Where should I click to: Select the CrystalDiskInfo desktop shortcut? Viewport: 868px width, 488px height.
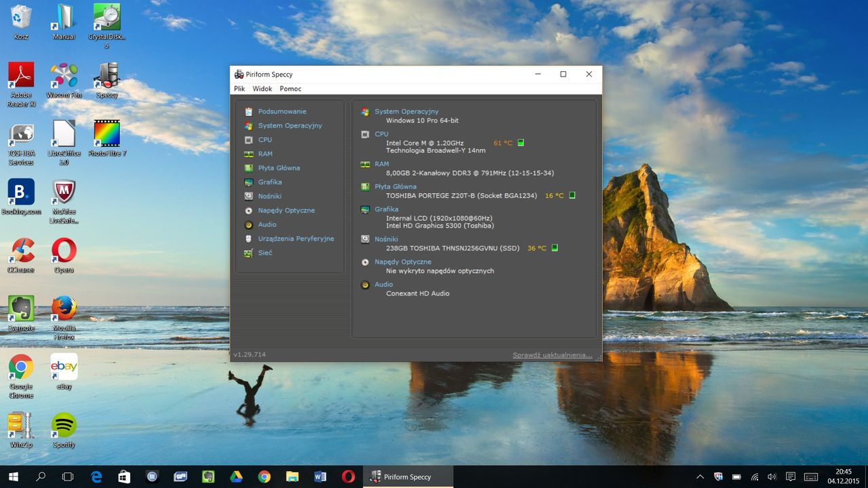106,26
